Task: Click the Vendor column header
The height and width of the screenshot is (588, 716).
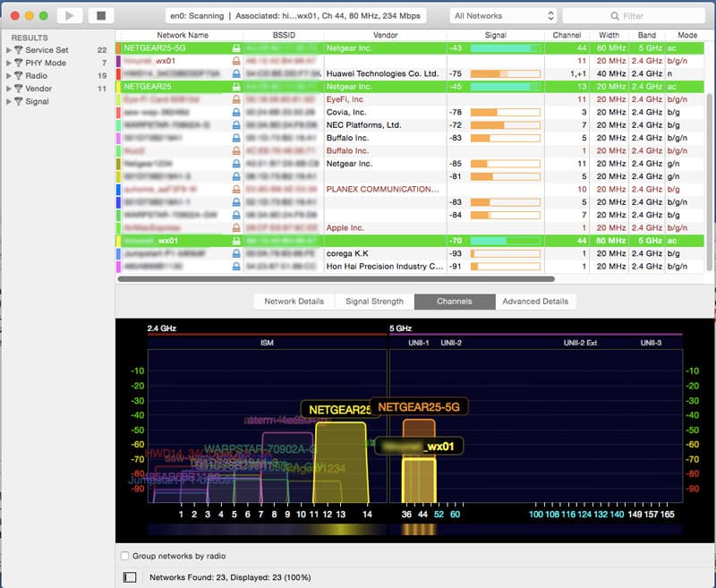Action: (385, 35)
